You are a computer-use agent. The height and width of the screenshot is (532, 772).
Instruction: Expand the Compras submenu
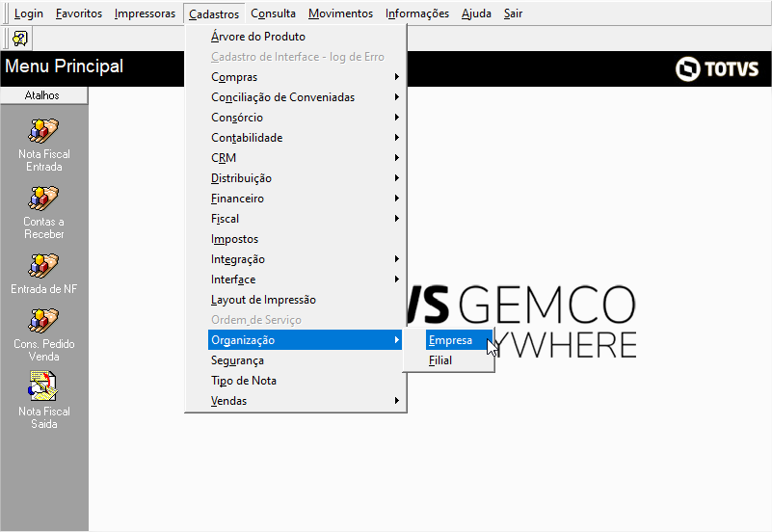(306, 77)
